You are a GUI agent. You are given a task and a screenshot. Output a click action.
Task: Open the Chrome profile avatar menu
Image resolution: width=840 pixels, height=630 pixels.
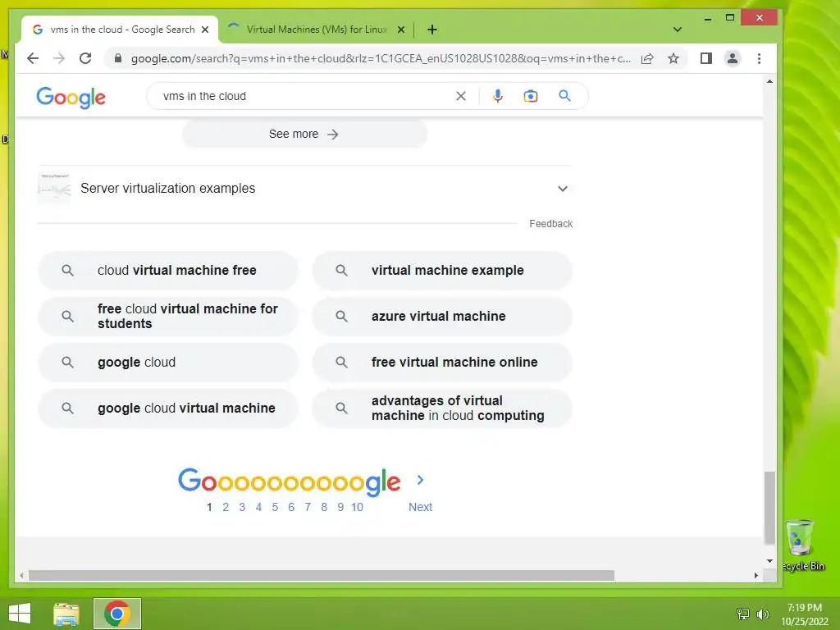(733, 58)
